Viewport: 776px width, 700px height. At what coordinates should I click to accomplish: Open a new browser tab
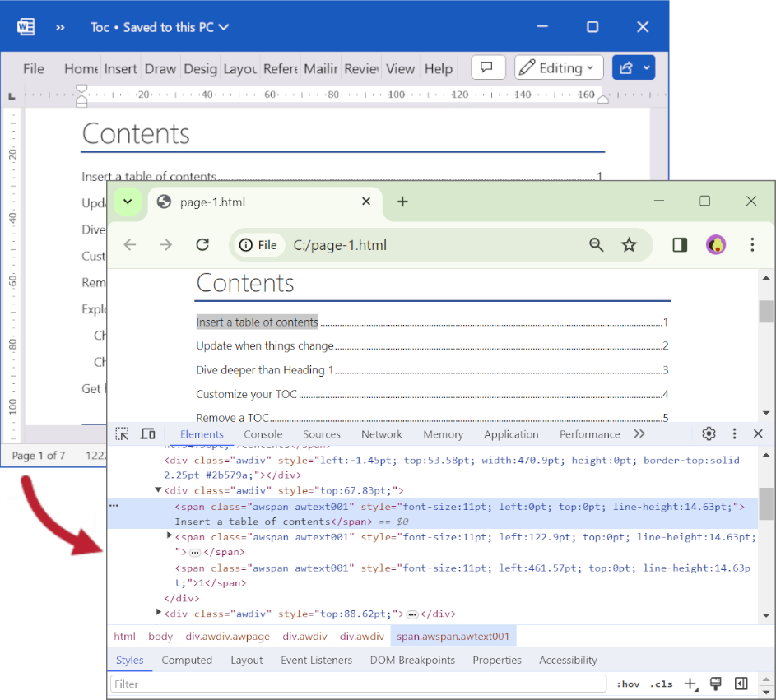click(x=403, y=202)
